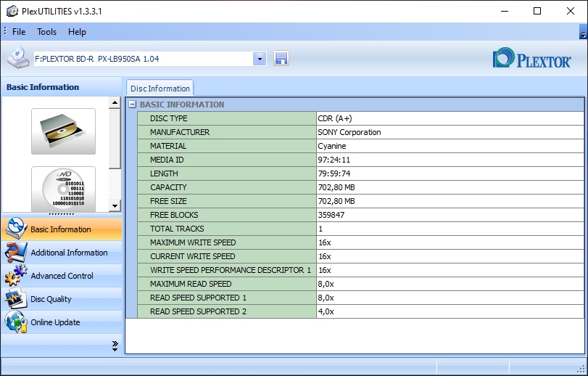Select the DVD binary disc thumbnail

coord(63,188)
